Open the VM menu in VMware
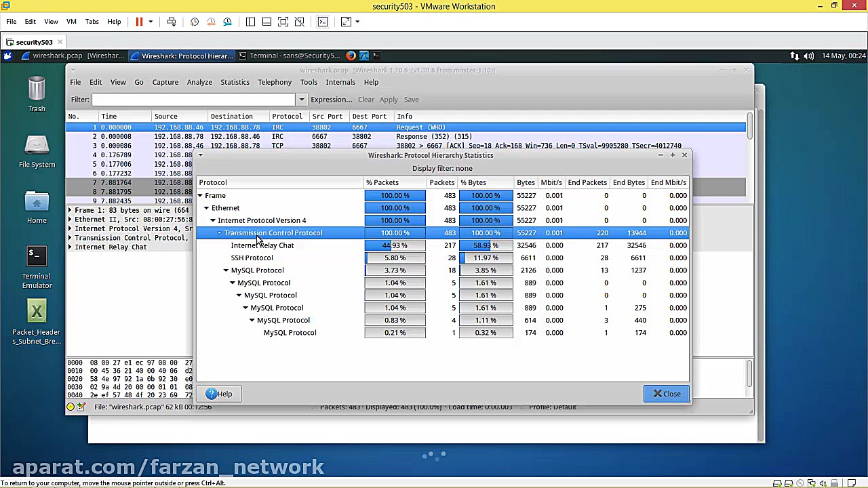868x488 pixels. tap(71, 22)
